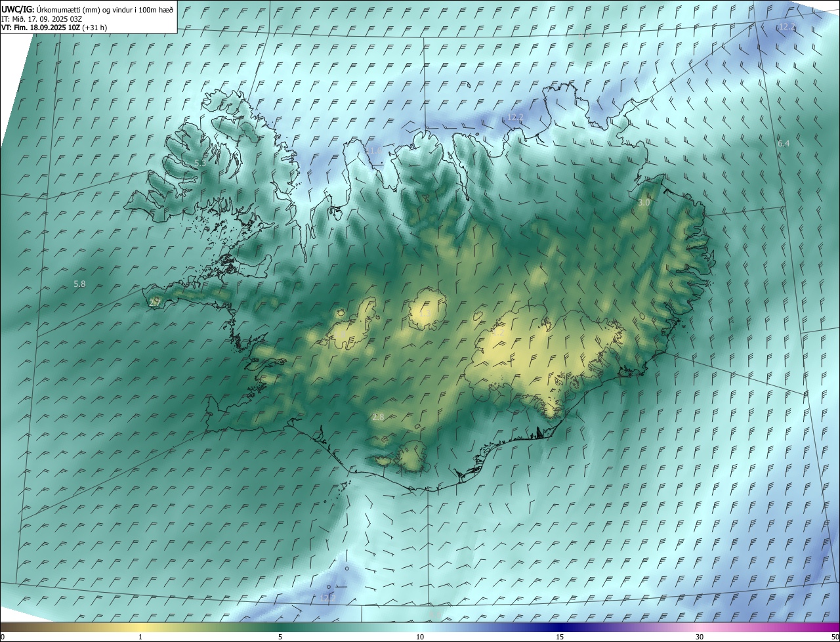Click the colour scale tick labelled 5
Viewport: 840px width, 642px height.
(x=280, y=637)
